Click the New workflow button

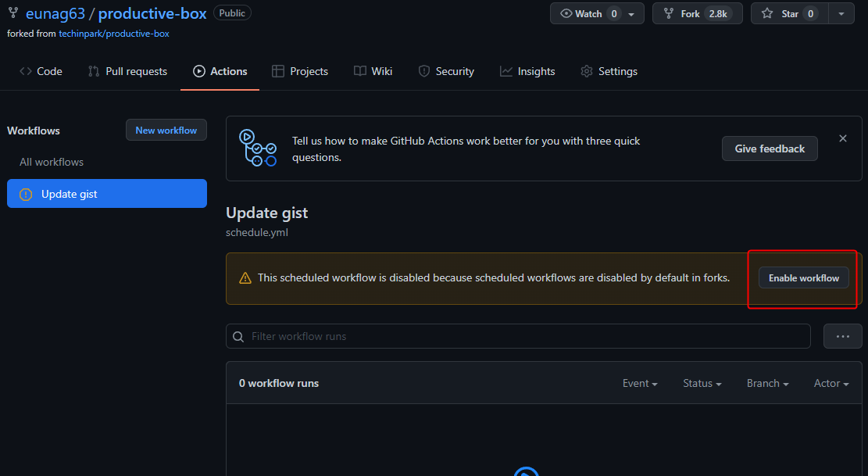tap(166, 130)
